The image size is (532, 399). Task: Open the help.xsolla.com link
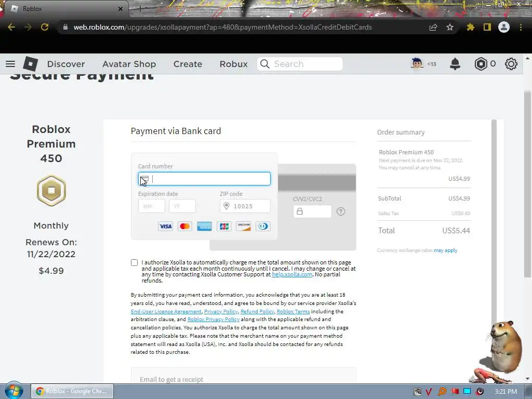tap(292, 274)
